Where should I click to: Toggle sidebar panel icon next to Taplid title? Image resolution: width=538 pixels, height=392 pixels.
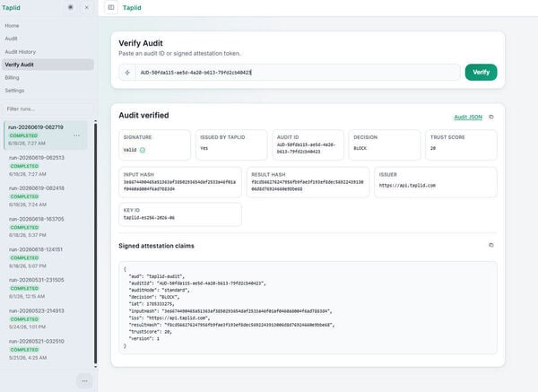click(111, 7)
